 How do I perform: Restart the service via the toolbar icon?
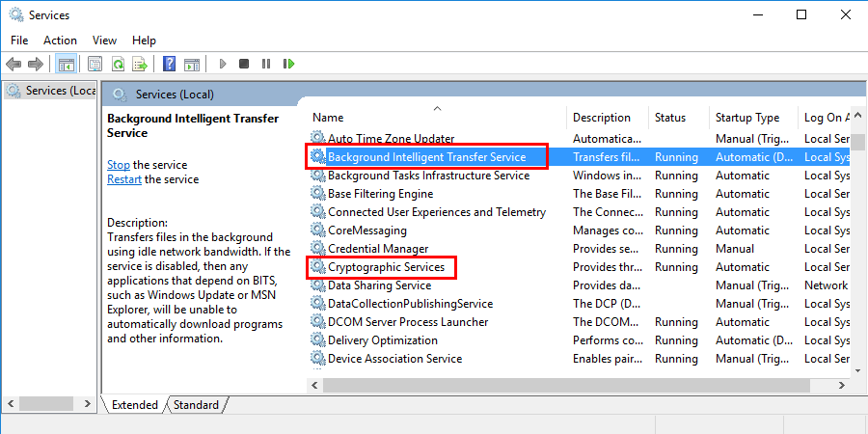288,65
